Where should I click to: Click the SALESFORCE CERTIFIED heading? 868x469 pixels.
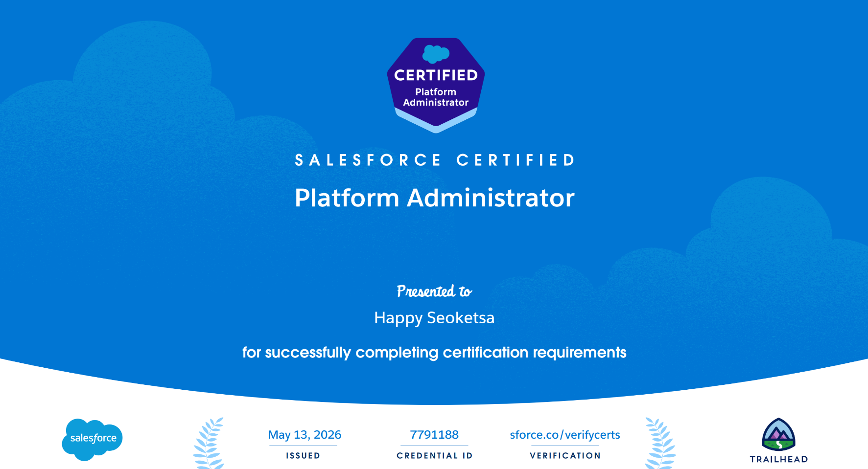click(434, 160)
